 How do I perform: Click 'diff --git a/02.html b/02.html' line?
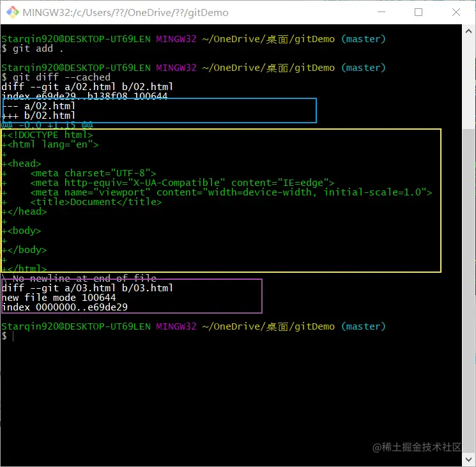(x=87, y=87)
